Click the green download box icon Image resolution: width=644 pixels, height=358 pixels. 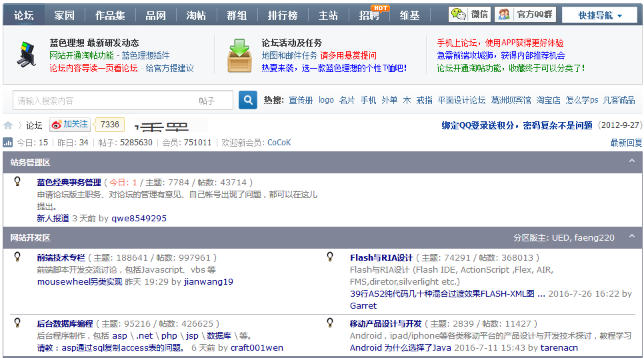coord(239,55)
